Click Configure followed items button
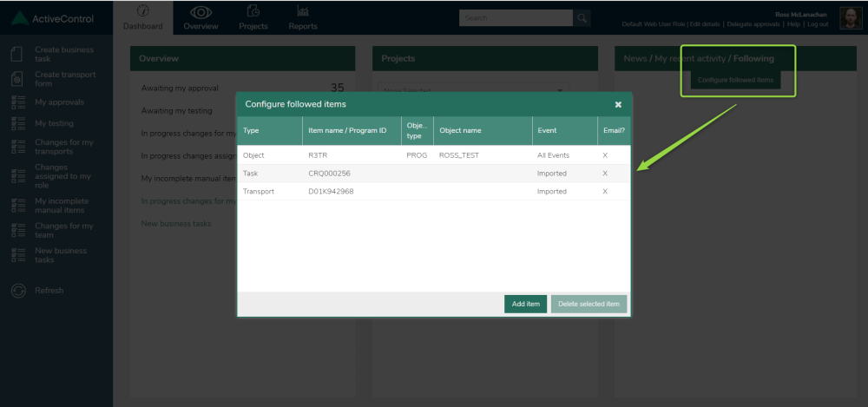 (735, 80)
